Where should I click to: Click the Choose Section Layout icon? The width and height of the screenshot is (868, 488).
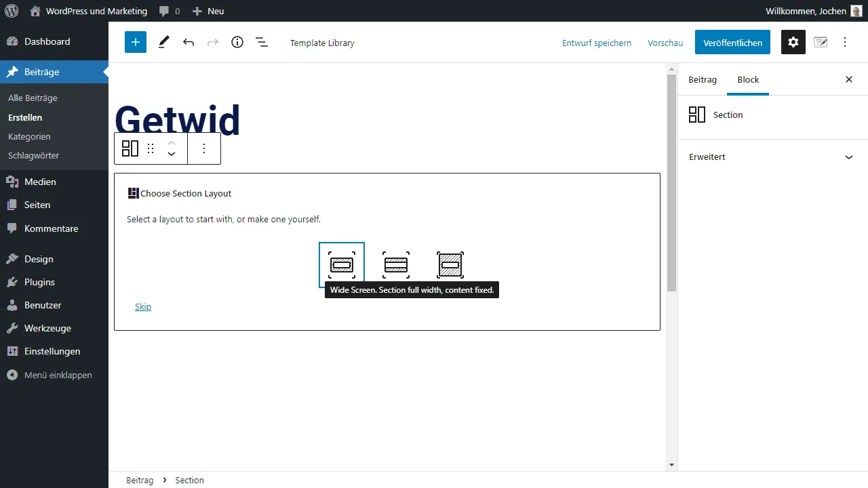(x=133, y=193)
